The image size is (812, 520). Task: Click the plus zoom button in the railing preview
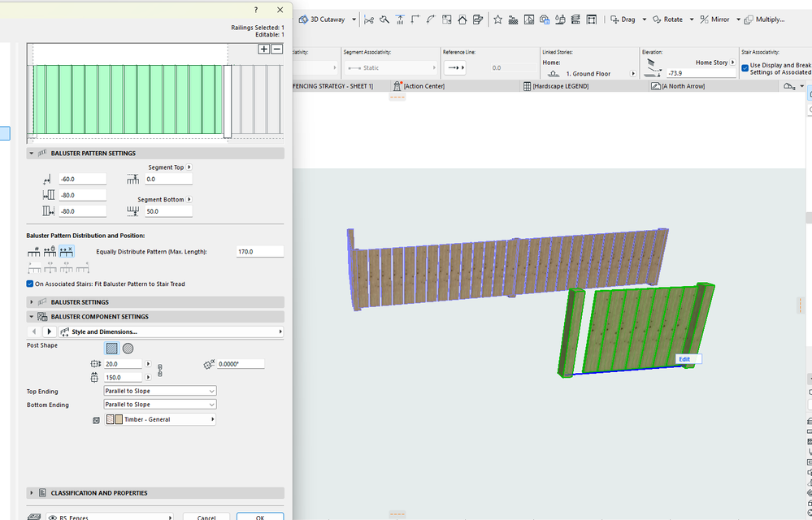[263, 49]
